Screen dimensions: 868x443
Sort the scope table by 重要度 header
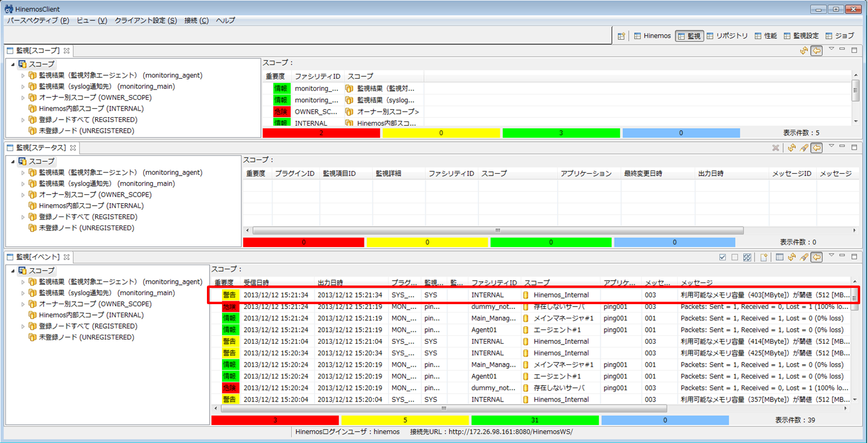276,76
